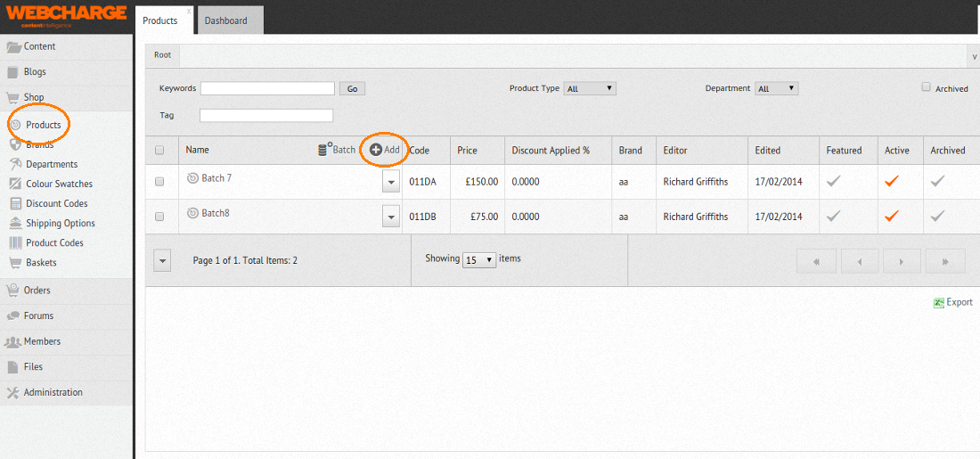Toggle the Active checkmark for Batch 7
The height and width of the screenshot is (459, 980).
tap(892, 181)
